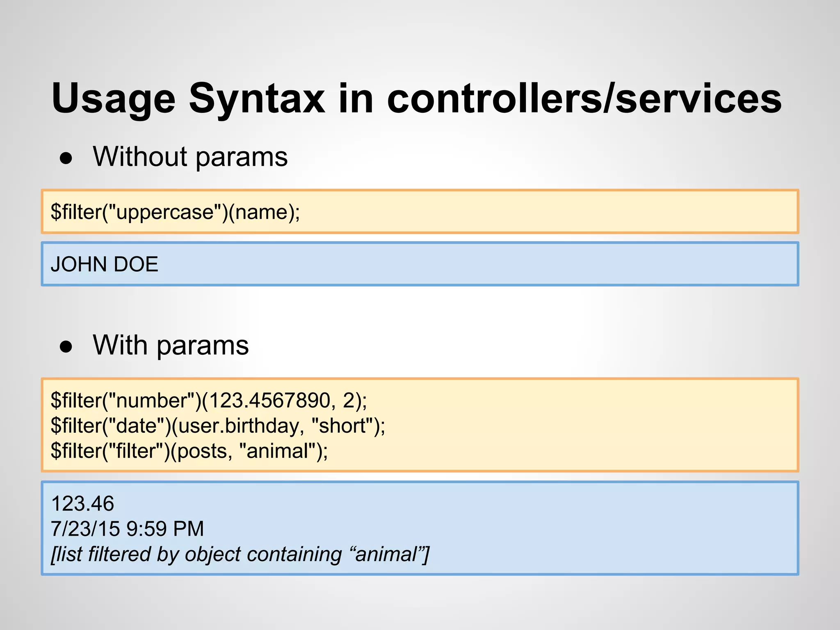The height and width of the screenshot is (630, 840).
Task: Click the $filter("uppercase")(name); code line
Action: pos(175,212)
